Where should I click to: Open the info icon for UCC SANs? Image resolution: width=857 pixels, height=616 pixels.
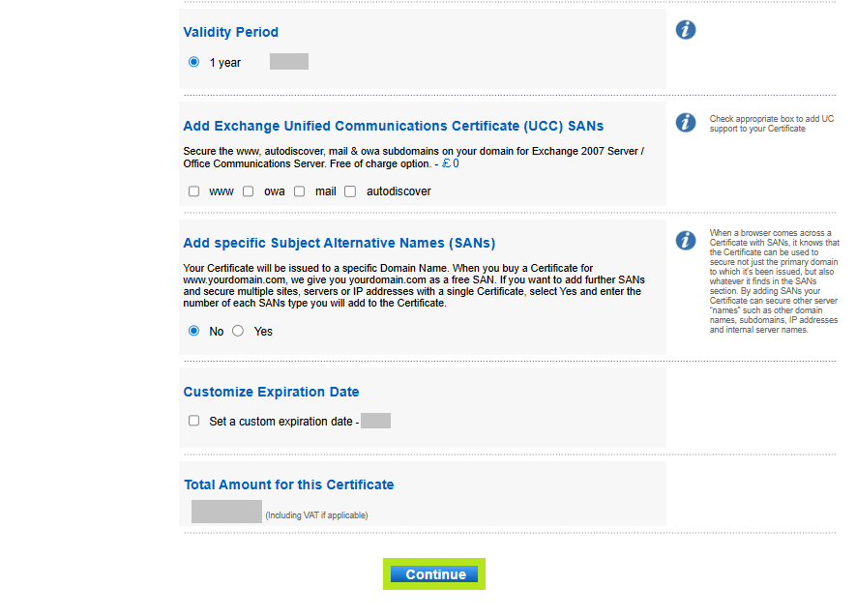[x=686, y=123]
